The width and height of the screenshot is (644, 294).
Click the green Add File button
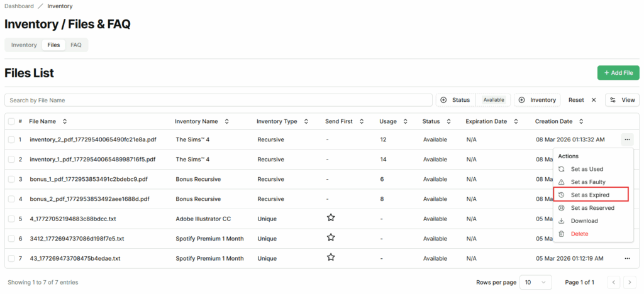[618, 73]
